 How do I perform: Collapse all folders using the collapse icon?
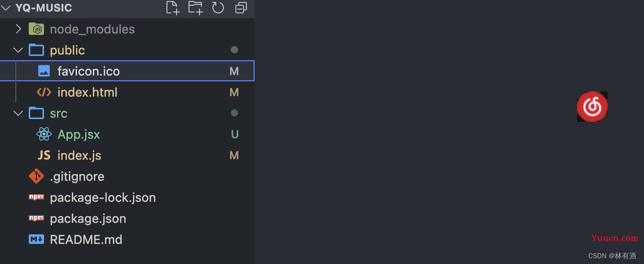pyautogui.click(x=241, y=8)
